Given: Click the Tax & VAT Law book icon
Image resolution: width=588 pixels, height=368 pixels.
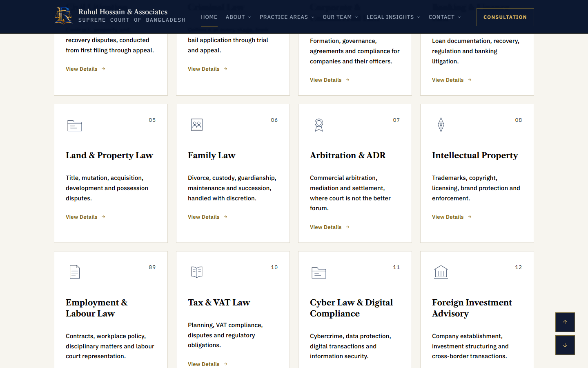Looking at the screenshot, I should click(x=197, y=272).
